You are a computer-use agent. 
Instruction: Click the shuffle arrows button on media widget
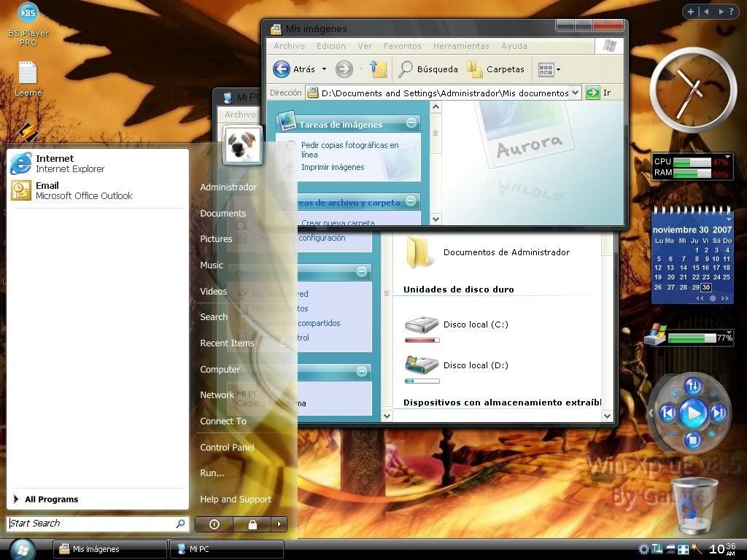pos(693,386)
